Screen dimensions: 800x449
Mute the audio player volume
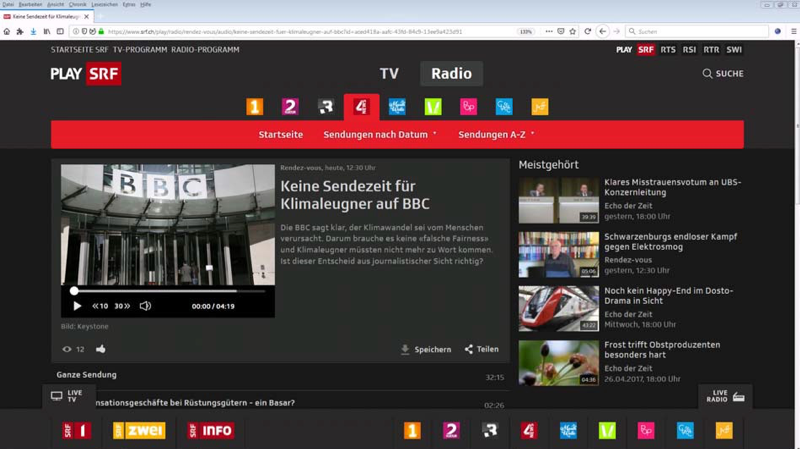145,306
